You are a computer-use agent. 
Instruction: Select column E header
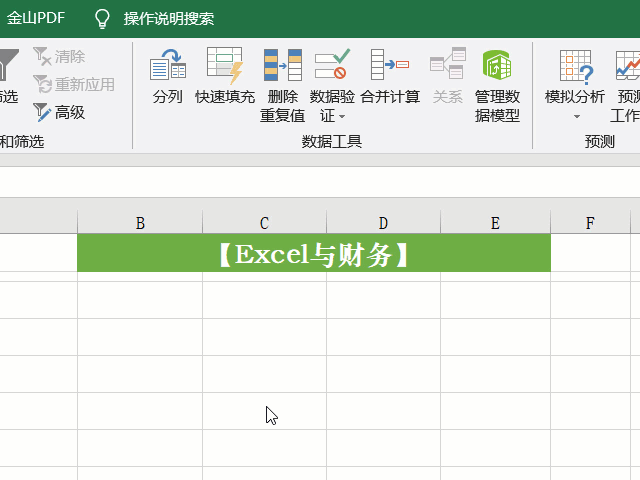496,223
